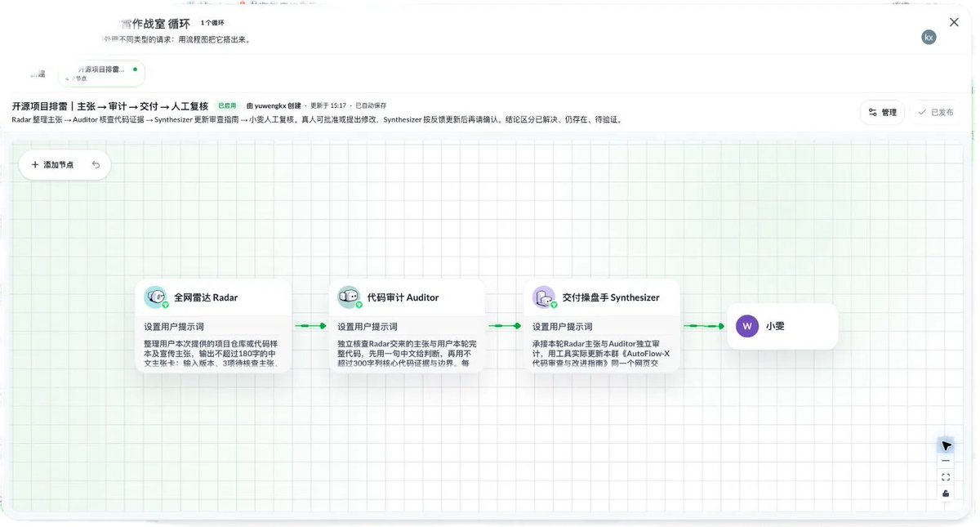Click the 全网雷达 Radar robot avatar
This screenshot has height=527, width=980.
[x=155, y=297]
